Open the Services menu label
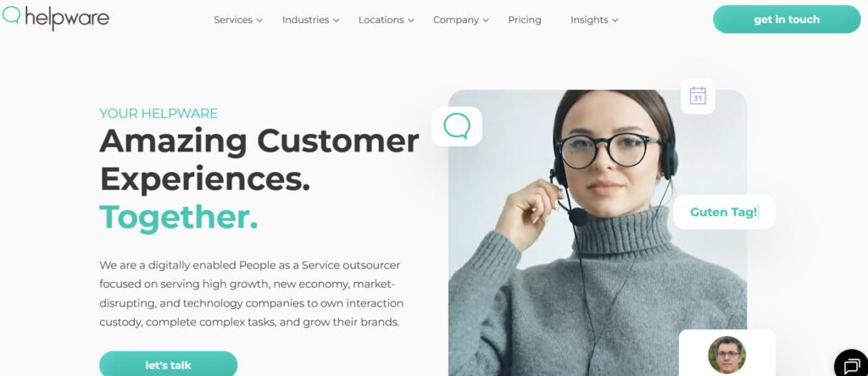Screen dimensions: 868x376 pyautogui.click(x=233, y=20)
